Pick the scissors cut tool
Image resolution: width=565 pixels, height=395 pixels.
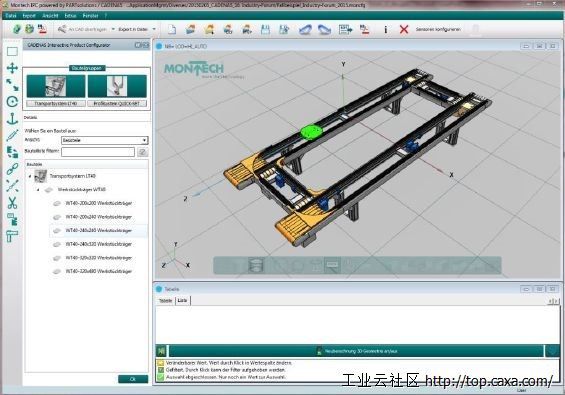point(12,203)
